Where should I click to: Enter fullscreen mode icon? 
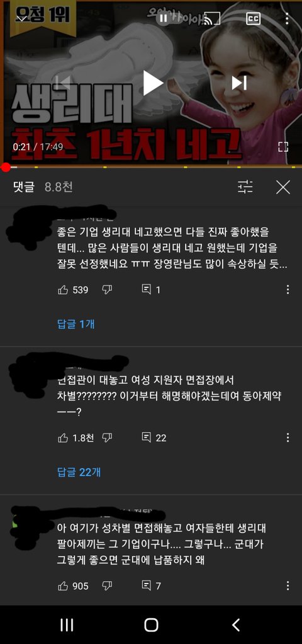click(x=283, y=147)
